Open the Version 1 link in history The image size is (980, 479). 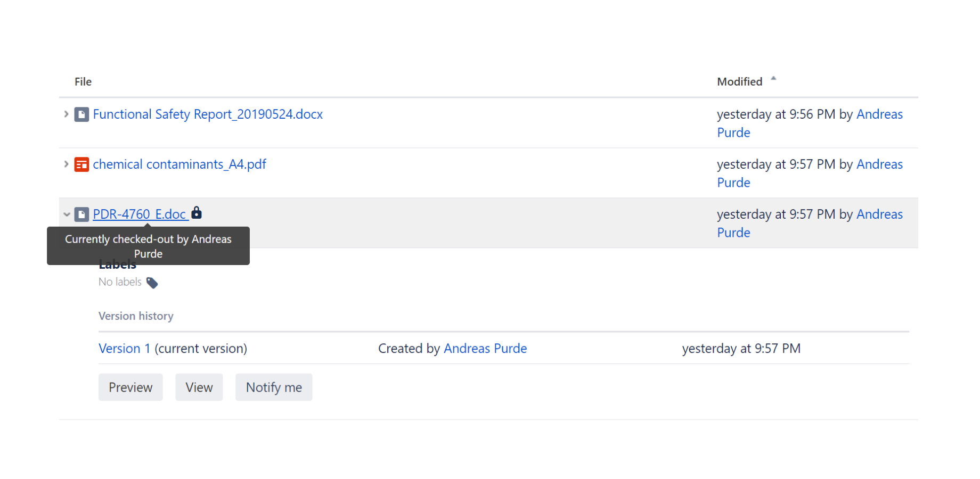coord(124,349)
